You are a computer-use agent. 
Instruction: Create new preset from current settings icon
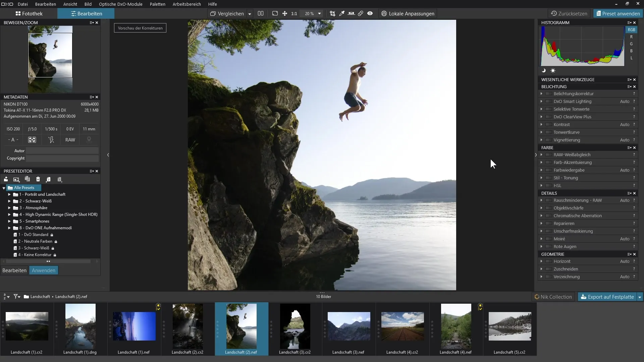16,179
